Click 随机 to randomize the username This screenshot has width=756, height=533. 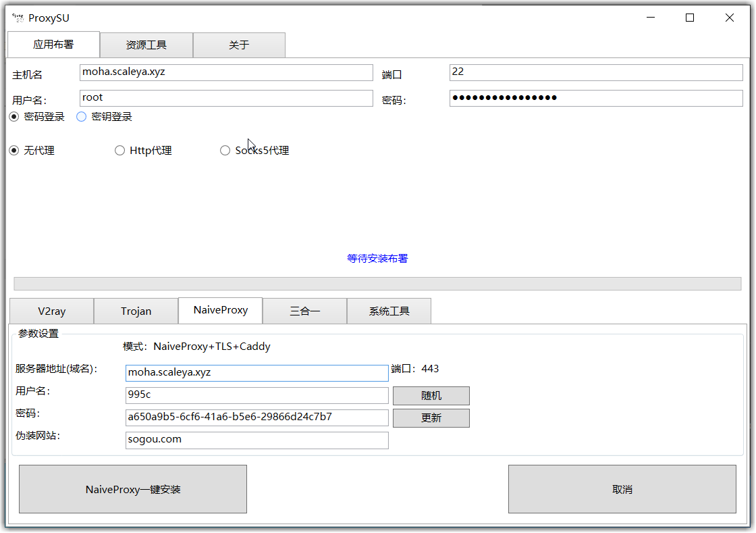point(431,395)
